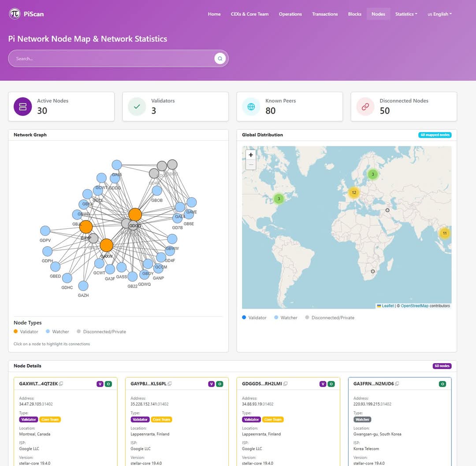Screen dimensions: 476x466
Task: Select the GDHC watcher node in graph
Action: (x=67, y=278)
